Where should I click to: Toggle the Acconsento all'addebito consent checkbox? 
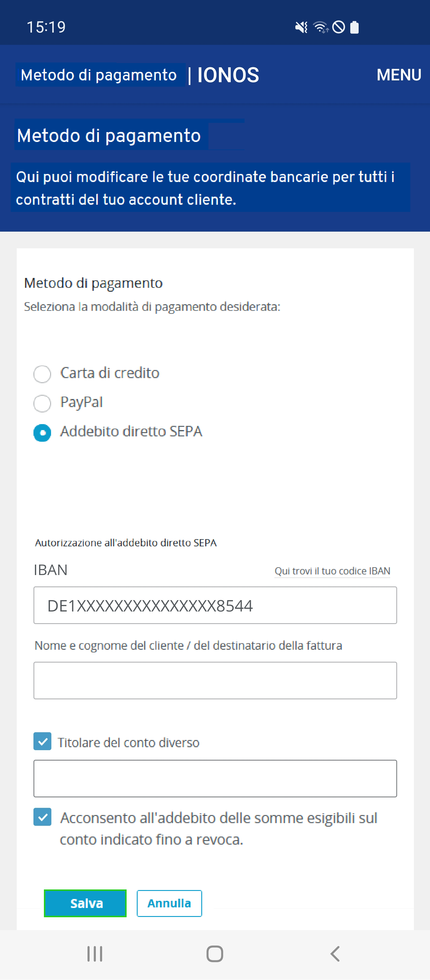42,817
